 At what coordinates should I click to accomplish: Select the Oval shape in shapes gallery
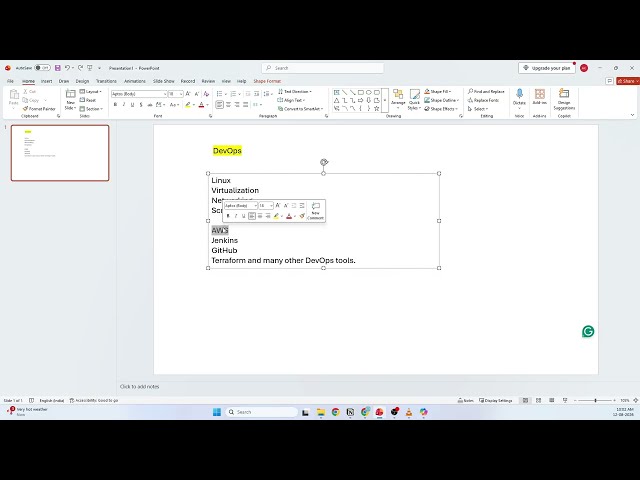click(369, 92)
